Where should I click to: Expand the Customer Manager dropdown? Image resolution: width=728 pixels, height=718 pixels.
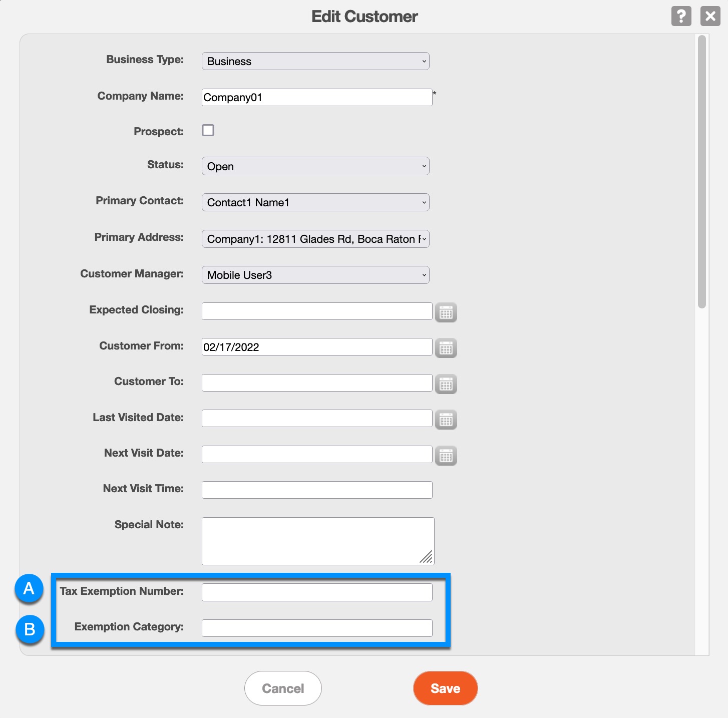pyautogui.click(x=315, y=275)
